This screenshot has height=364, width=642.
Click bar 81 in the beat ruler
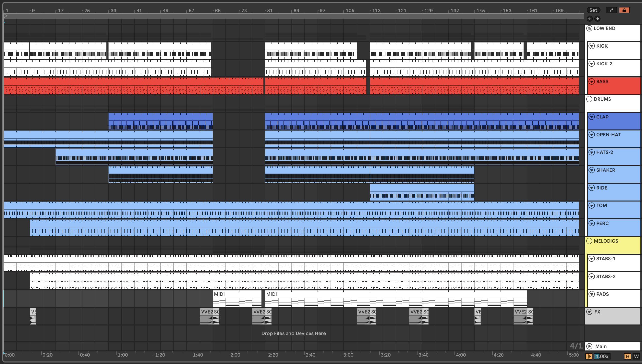pyautogui.click(x=270, y=11)
